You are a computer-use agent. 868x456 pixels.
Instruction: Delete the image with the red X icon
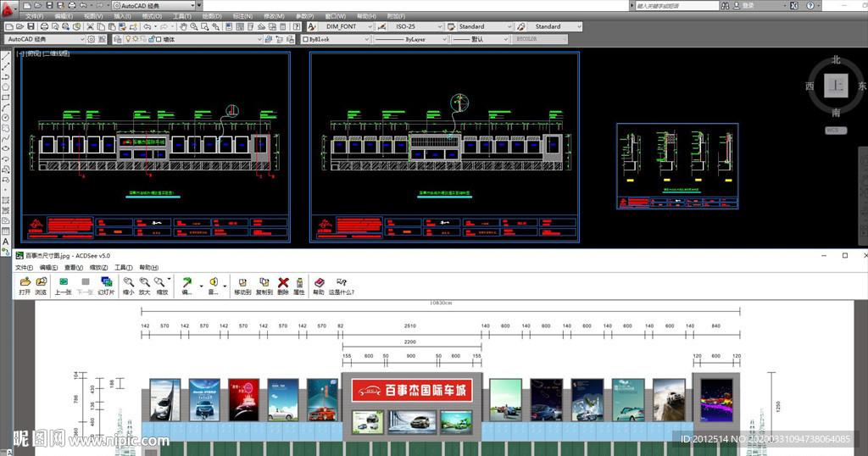[283, 282]
